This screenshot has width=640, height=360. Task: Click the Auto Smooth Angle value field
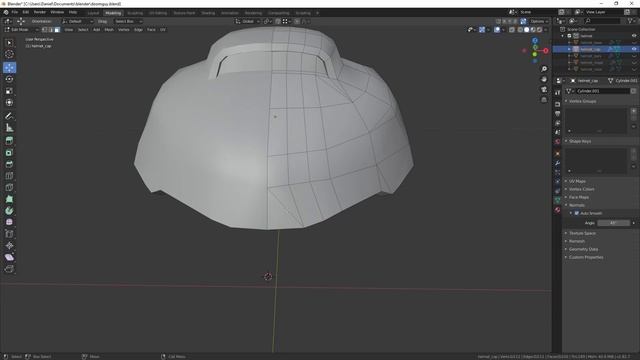pos(613,223)
